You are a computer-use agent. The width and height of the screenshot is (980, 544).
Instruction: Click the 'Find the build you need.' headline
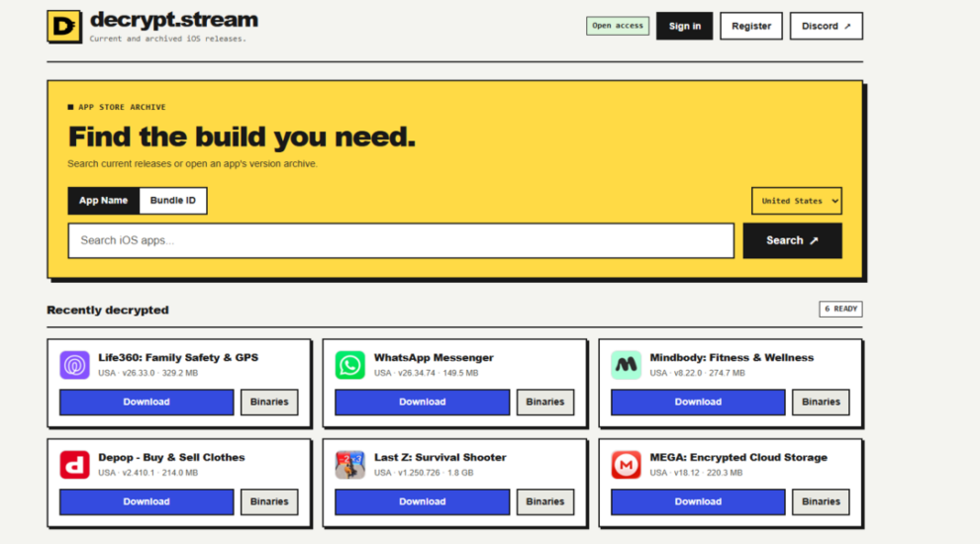click(x=242, y=137)
